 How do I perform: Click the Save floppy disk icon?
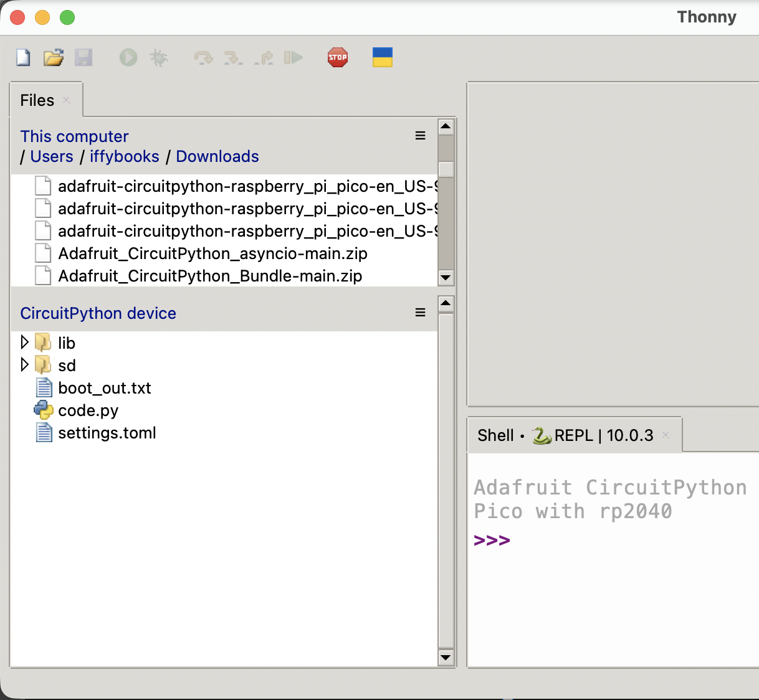click(x=84, y=58)
